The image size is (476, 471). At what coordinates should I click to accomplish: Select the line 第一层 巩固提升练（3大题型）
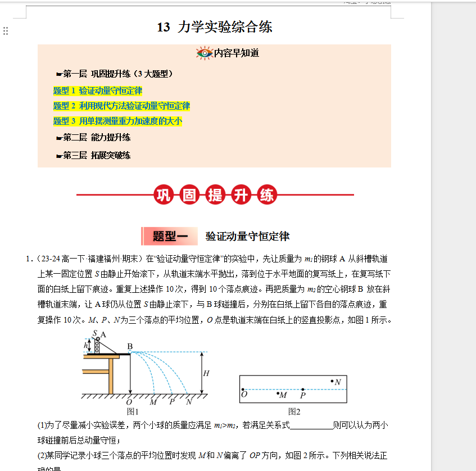click(x=115, y=74)
